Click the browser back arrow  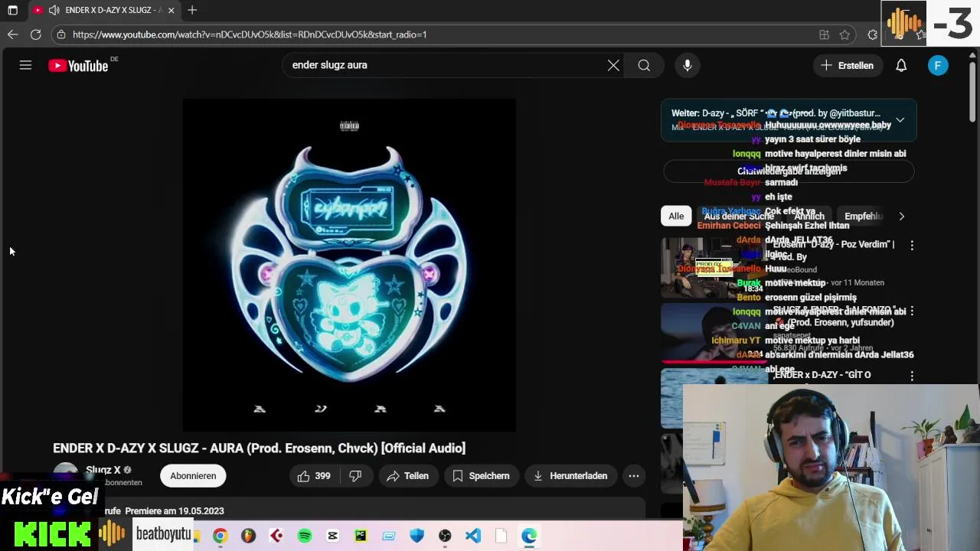12,34
